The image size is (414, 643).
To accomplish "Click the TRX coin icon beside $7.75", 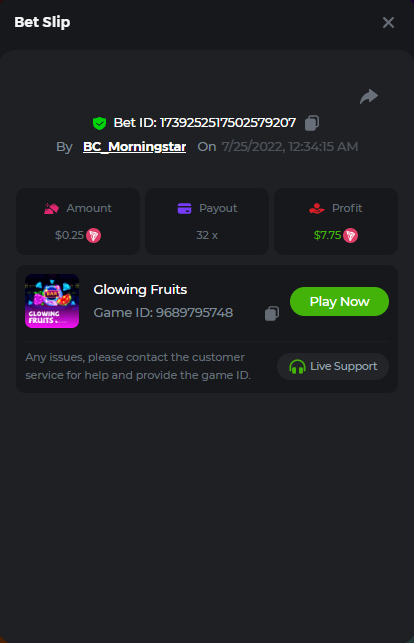I will pyautogui.click(x=350, y=235).
